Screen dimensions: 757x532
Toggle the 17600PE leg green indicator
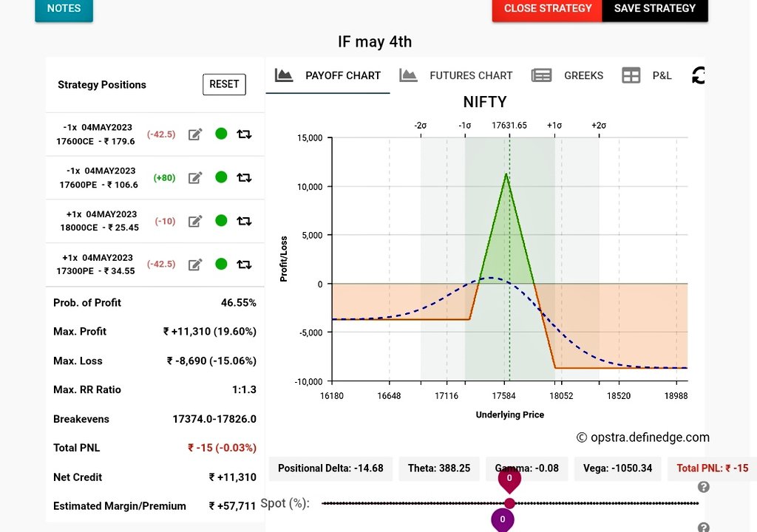pos(221,177)
